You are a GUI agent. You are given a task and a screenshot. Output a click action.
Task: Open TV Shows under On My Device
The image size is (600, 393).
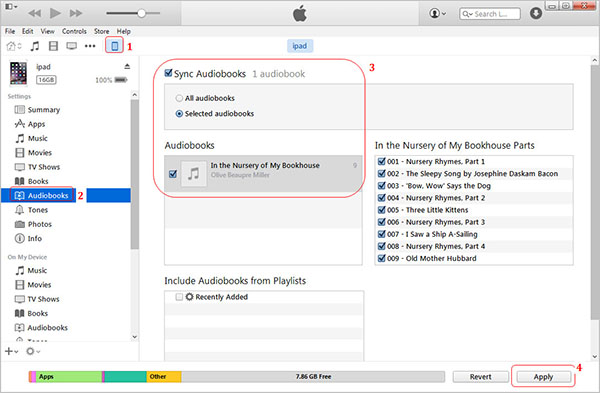(37, 299)
